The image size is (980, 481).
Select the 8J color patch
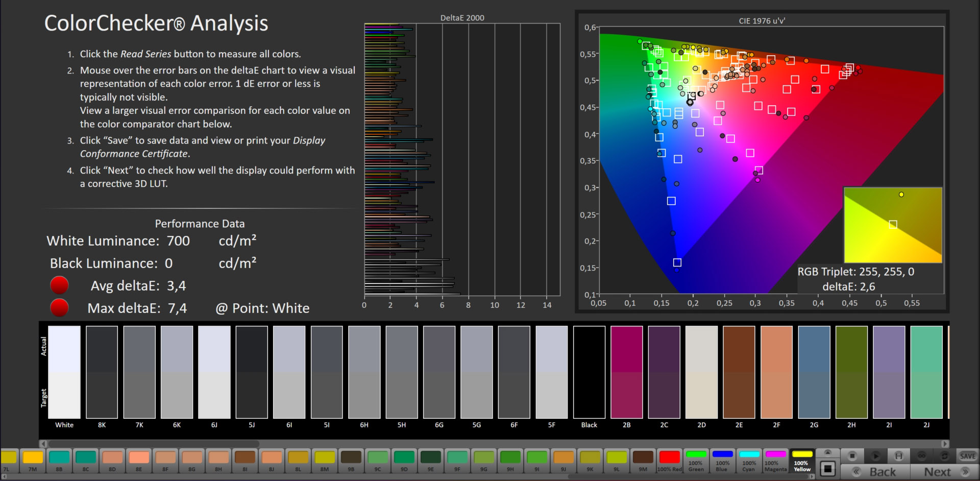(271, 460)
